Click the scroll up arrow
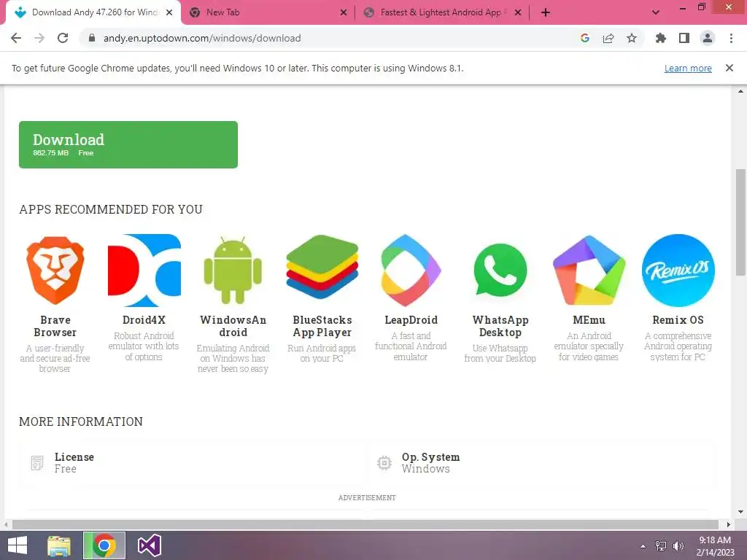 (740, 91)
